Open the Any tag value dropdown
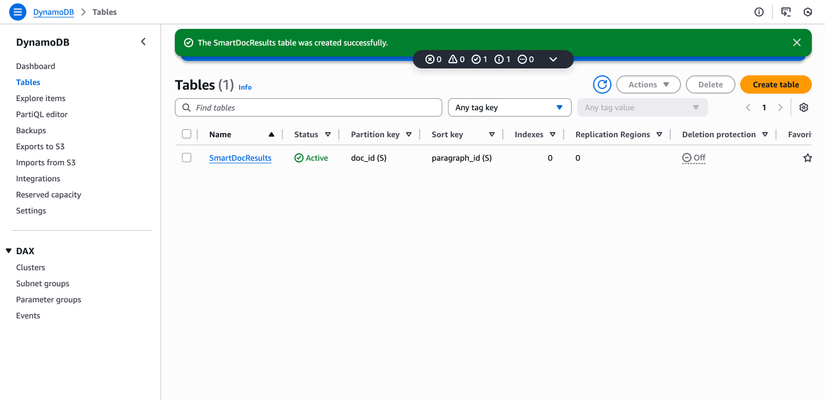 tap(642, 107)
